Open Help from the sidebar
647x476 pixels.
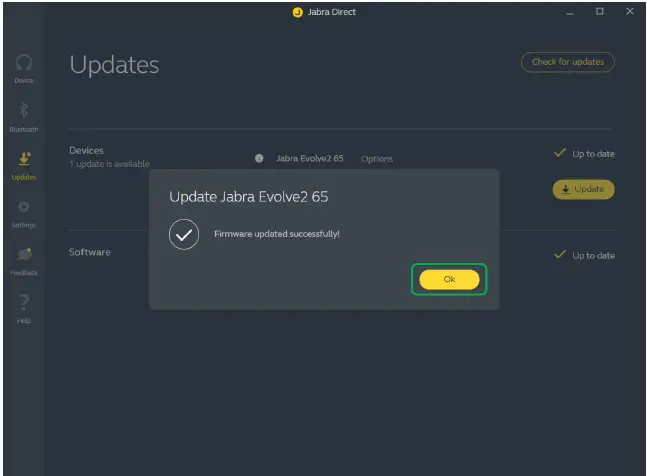(x=24, y=309)
